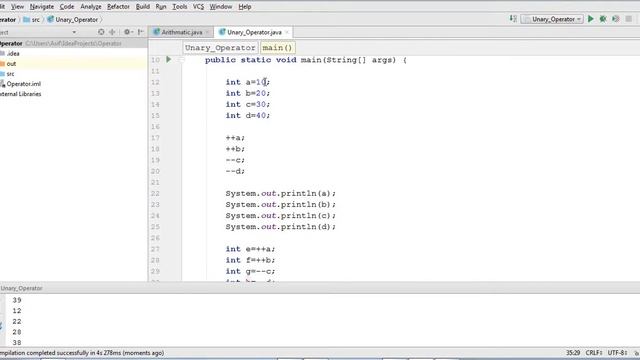
Task: Run with coverage icon in toolbar
Action: point(616,19)
